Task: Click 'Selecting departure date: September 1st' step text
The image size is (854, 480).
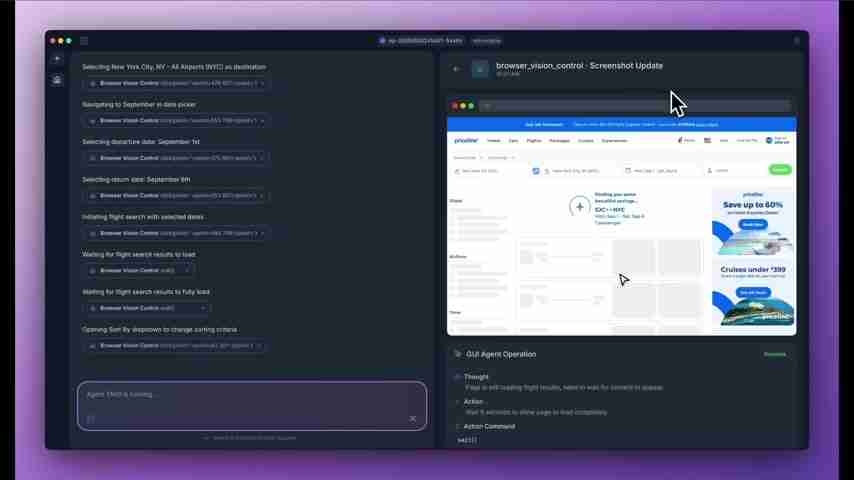Action: pos(141,142)
